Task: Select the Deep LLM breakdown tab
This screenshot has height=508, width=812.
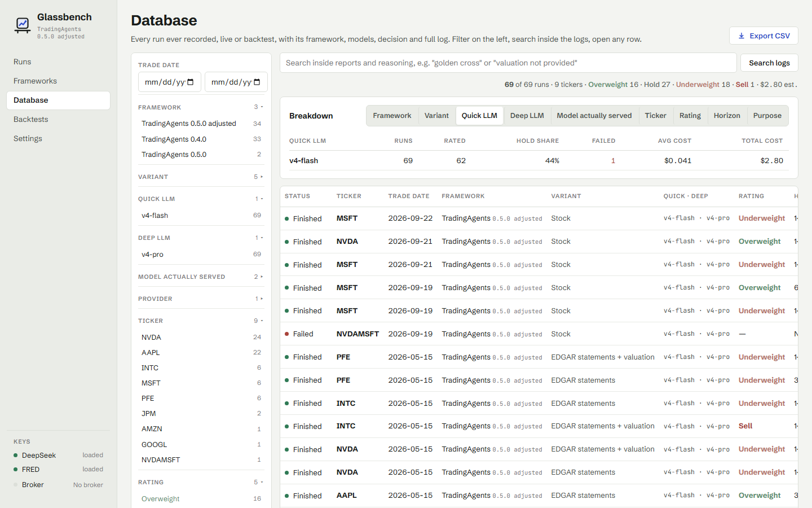Action: pyautogui.click(x=527, y=116)
